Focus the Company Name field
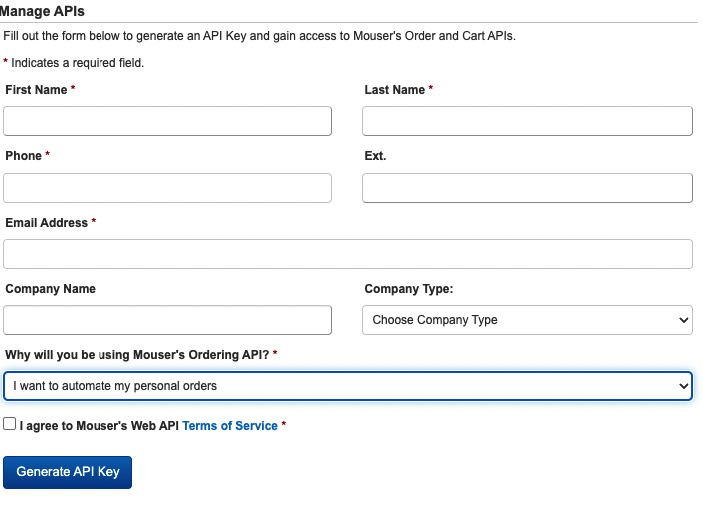Image resolution: width=703 pixels, height=516 pixels. tap(167, 320)
